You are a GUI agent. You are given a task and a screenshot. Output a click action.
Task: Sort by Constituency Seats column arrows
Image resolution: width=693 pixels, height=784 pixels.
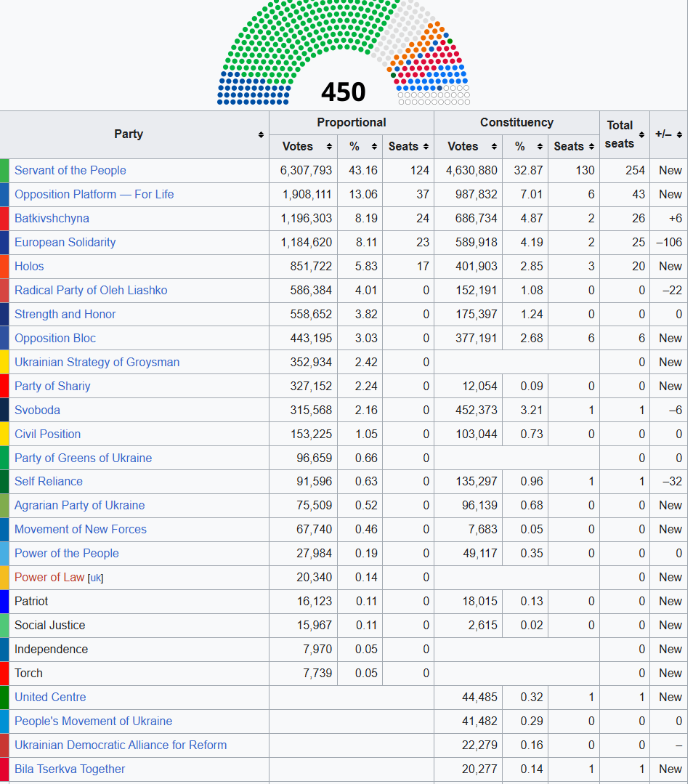(x=591, y=147)
